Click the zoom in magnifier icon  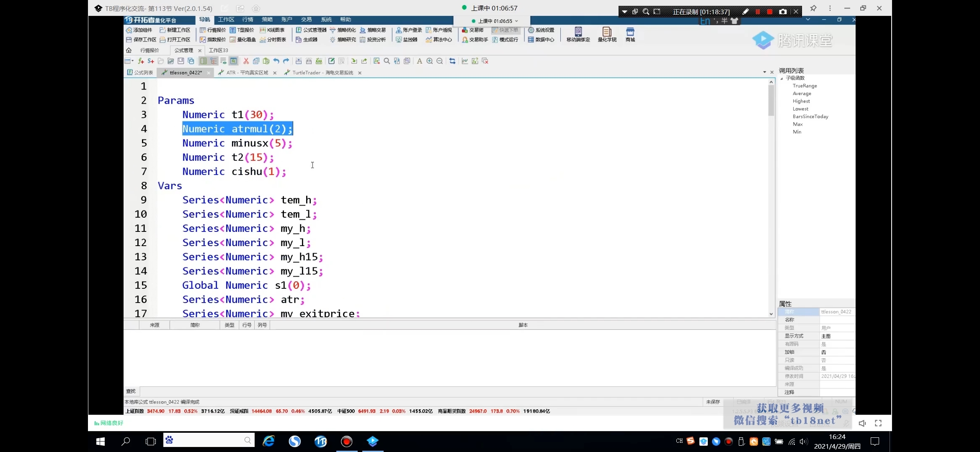430,61
